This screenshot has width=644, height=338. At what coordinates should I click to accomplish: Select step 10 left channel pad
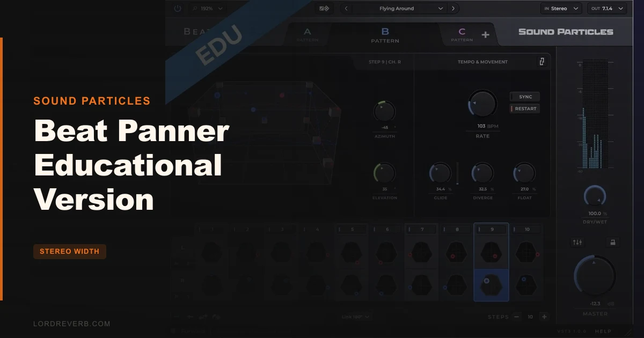[526, 252]
